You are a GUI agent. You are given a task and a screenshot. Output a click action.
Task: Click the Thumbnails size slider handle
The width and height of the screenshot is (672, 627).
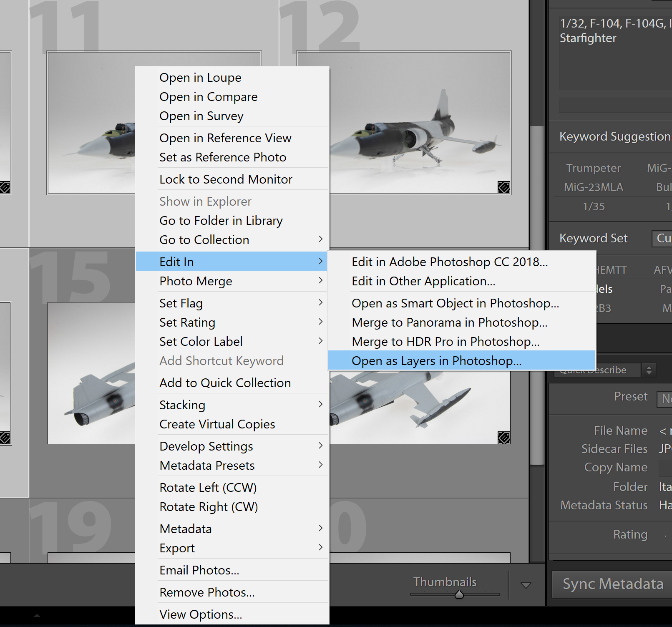[459, 594]
